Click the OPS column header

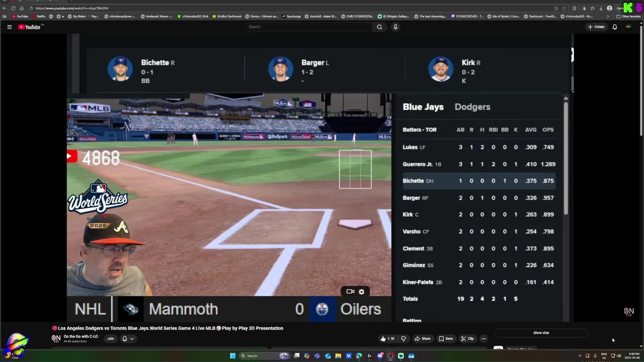coord(548,130)
